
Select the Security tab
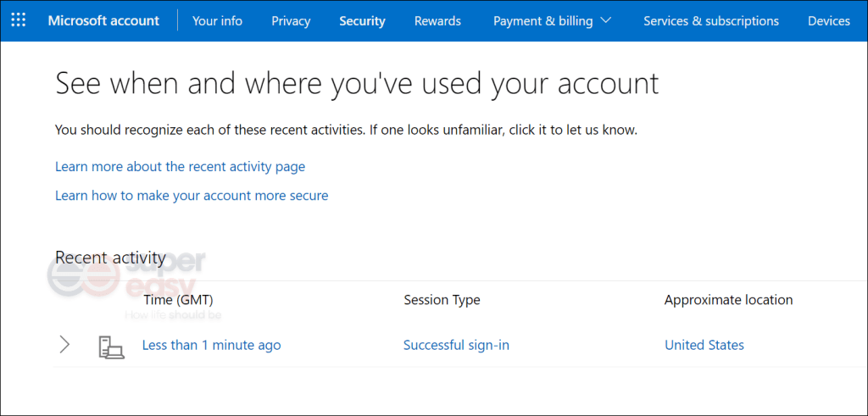pyautogui.click(x=362, y=21)
